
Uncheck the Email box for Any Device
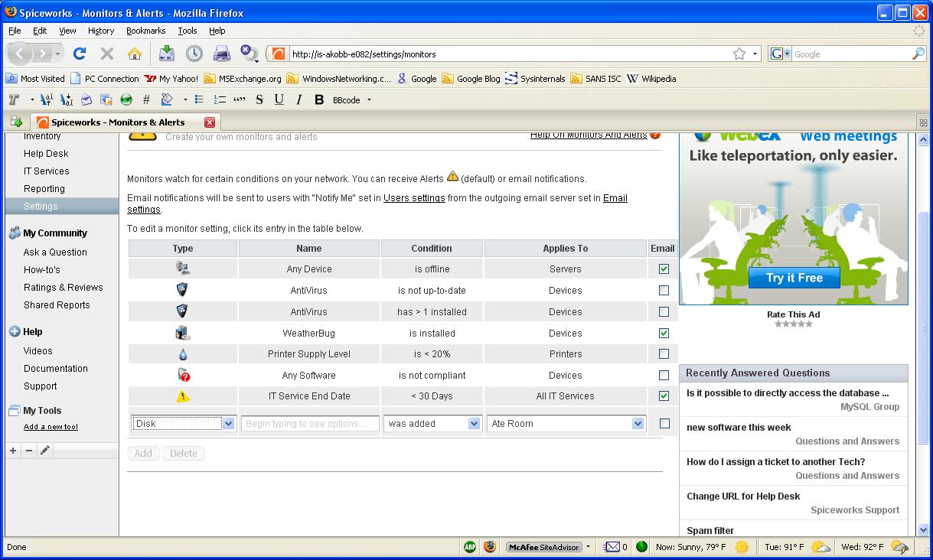point(664,269)
